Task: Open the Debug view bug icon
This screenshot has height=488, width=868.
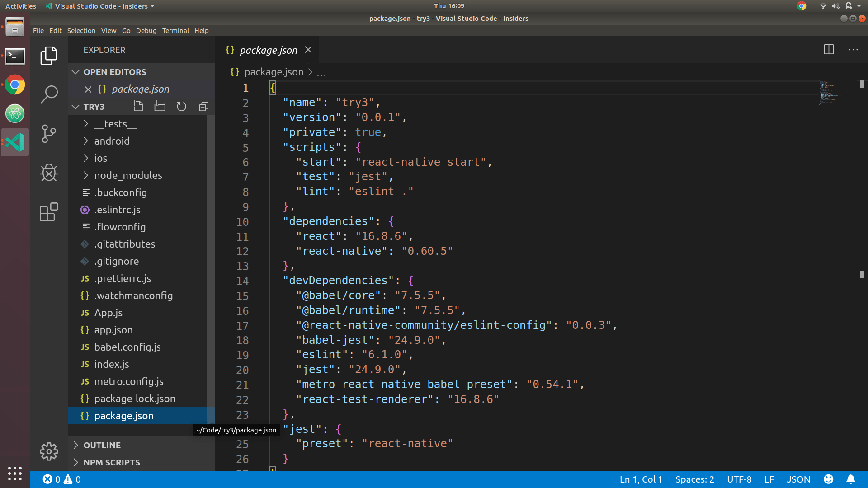Action: coord(49,173)
